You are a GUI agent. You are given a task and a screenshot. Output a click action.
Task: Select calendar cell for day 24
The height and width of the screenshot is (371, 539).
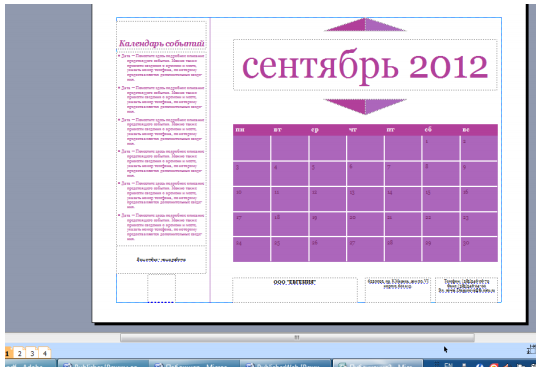(252, 250)
